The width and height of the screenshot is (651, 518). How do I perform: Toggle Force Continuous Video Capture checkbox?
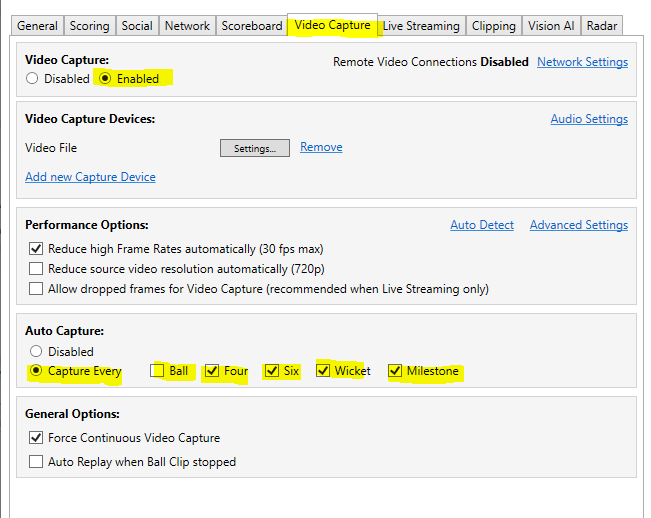[x=37, y=438]
